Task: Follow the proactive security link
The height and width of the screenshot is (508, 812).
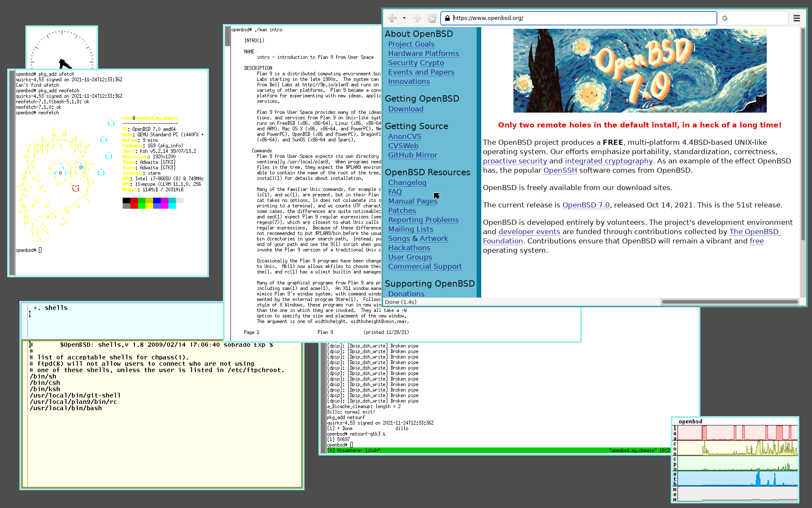Action: click(515, 161)
